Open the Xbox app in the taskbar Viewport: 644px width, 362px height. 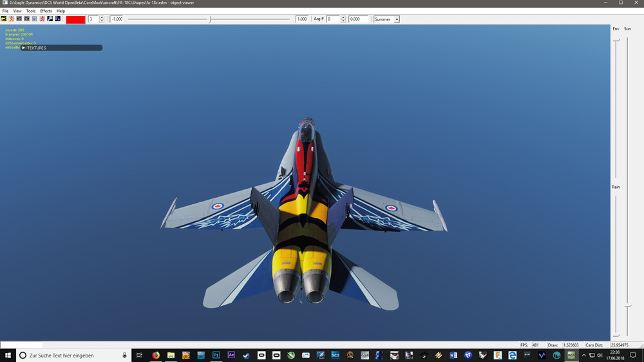point(291,356)
